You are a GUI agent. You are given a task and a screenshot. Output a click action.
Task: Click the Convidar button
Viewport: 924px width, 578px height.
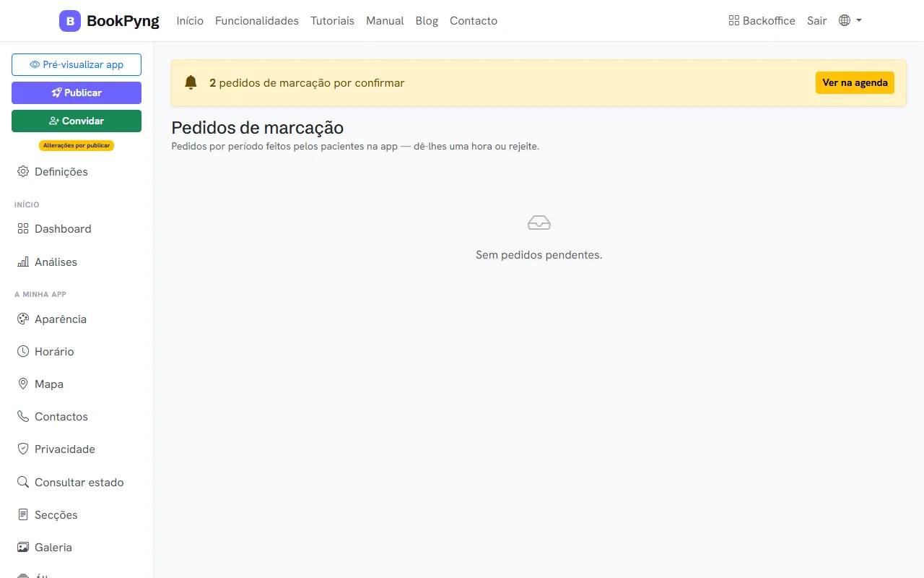(77, 121)
